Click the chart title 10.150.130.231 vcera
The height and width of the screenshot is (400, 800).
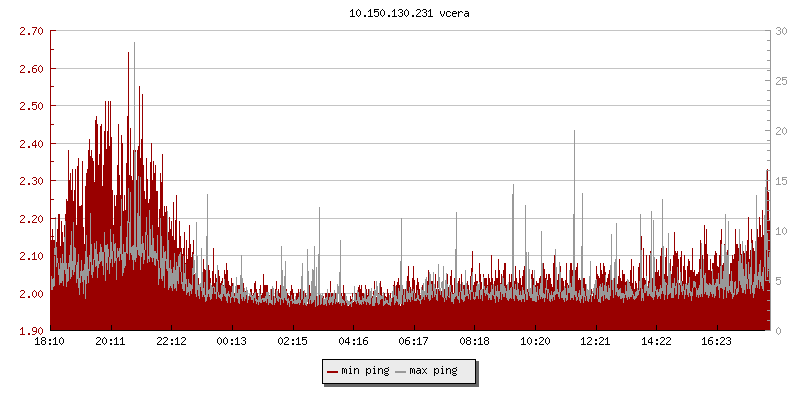pyautogui.click(x=409, y=14)
